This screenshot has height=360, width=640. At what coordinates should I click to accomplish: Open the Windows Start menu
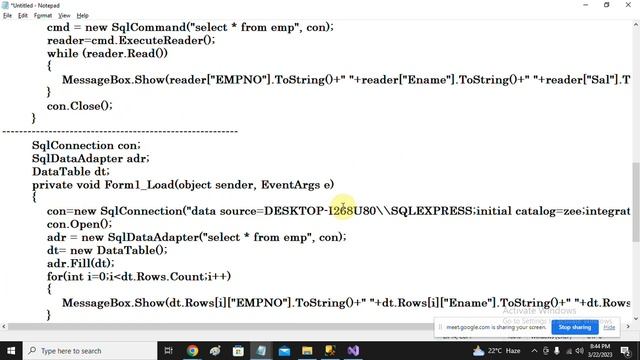(x=11, y=351)
